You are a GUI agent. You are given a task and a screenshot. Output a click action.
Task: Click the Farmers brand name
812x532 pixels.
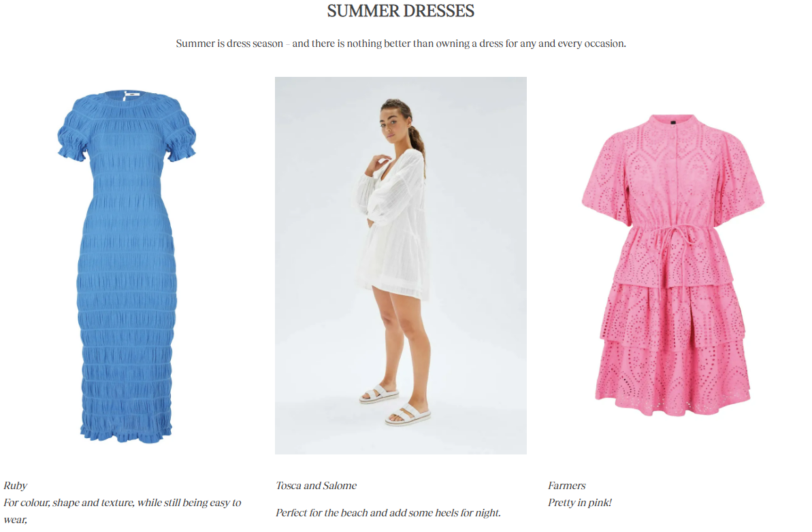(x=566, y=486)
